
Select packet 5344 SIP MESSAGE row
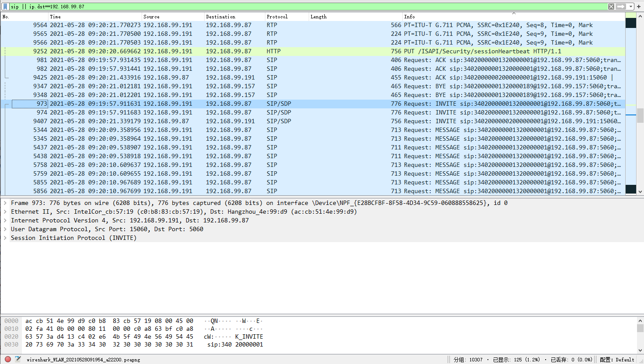point(313,130)
